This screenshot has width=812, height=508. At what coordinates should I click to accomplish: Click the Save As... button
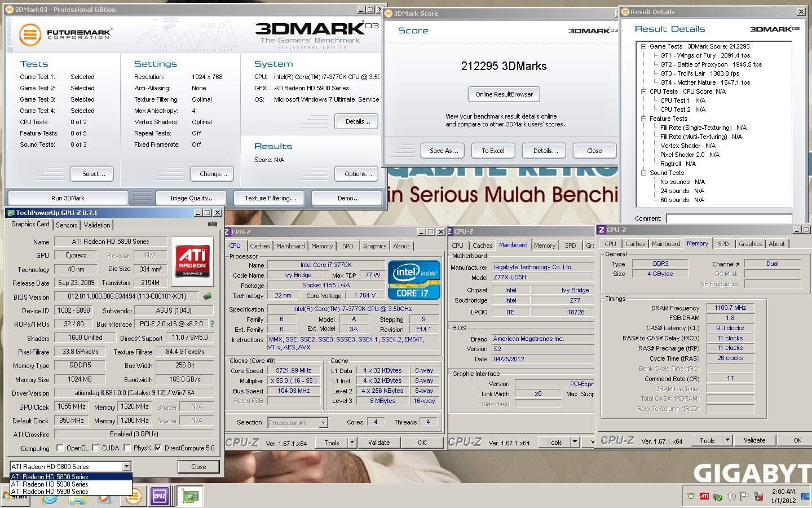(444, 151)
